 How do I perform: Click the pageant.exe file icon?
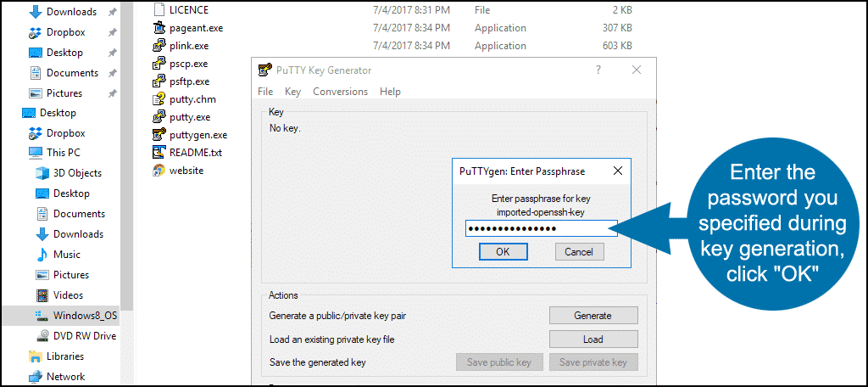coord(159,28)
